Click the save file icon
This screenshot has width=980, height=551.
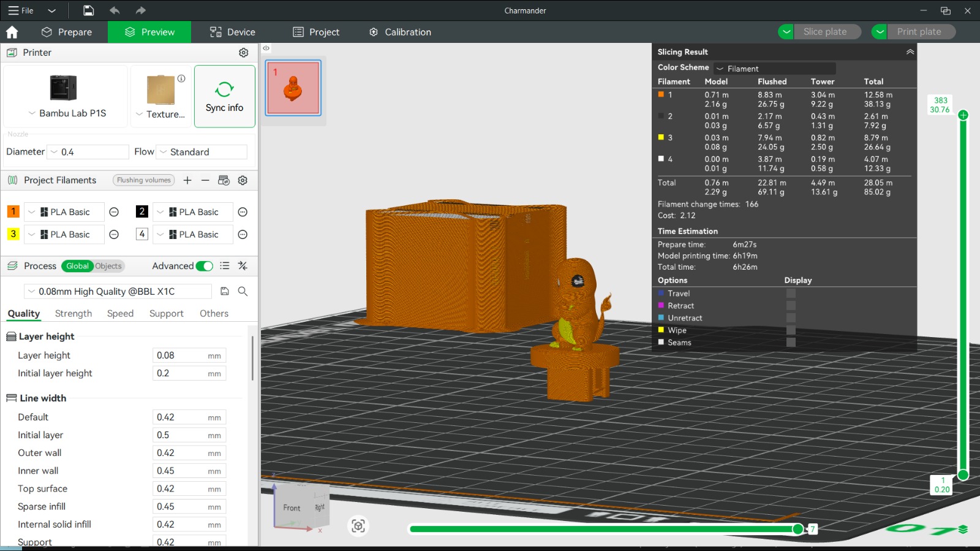click(89, 10)
